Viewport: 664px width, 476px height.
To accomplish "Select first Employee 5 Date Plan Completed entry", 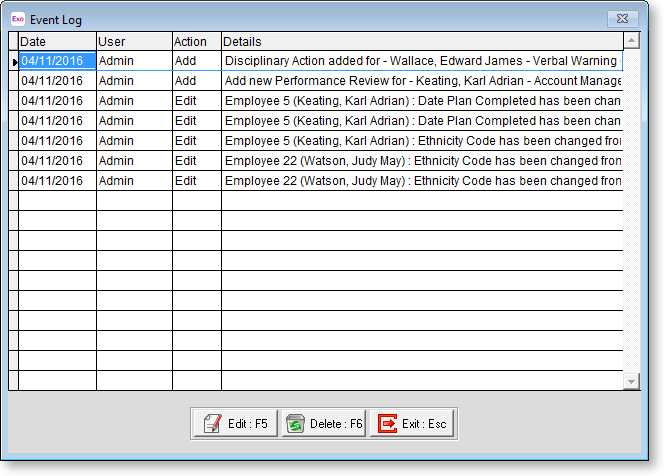I will pyautogui.click(x=420, y=101).
